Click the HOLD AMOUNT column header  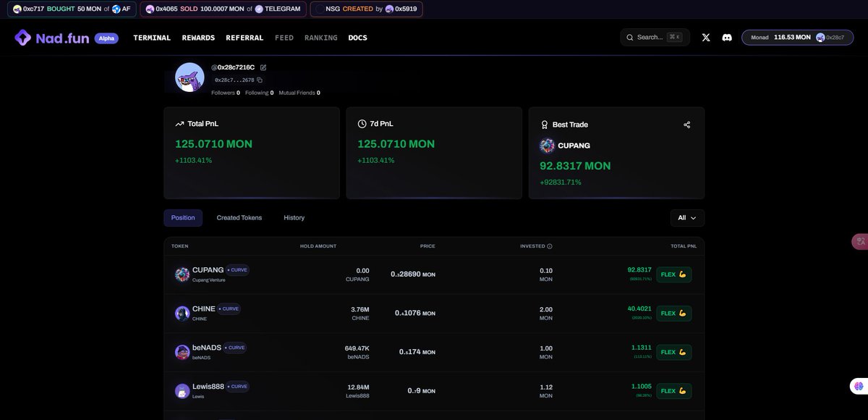(x=318, y=246)
